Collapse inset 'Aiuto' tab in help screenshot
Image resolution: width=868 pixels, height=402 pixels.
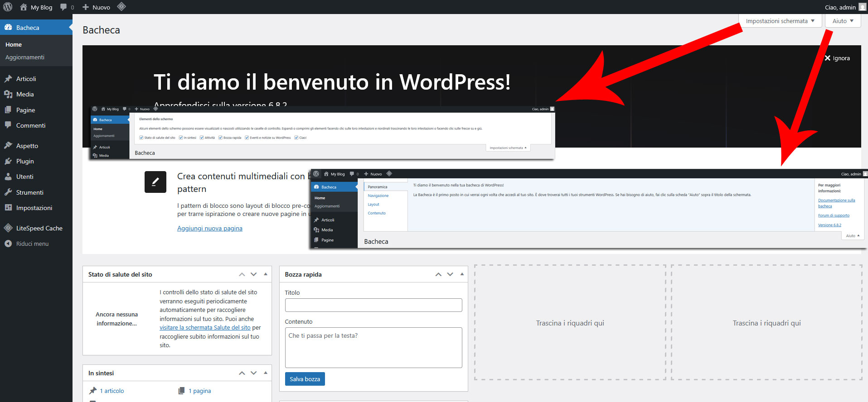(853, 236)
